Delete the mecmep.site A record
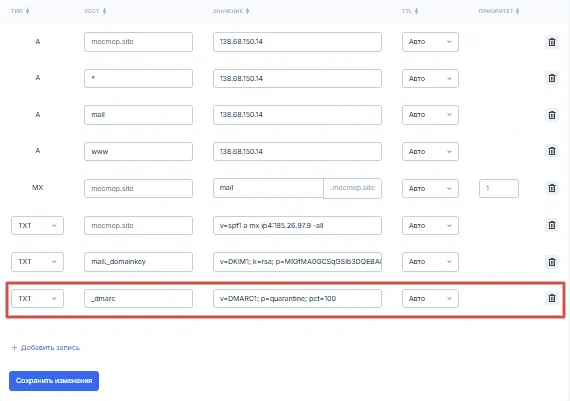Screen dimensions: 570x401 pyautogui.click(x=551, y=42)
